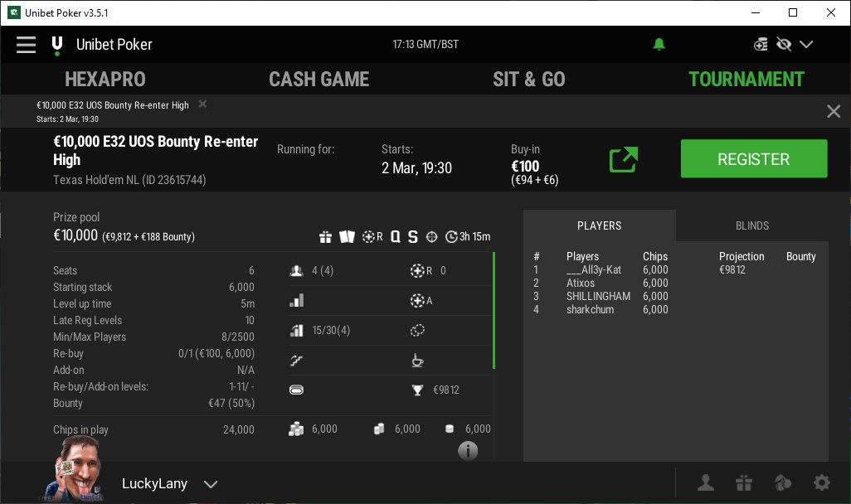Open the tournament info button

(x=468, y=450)
